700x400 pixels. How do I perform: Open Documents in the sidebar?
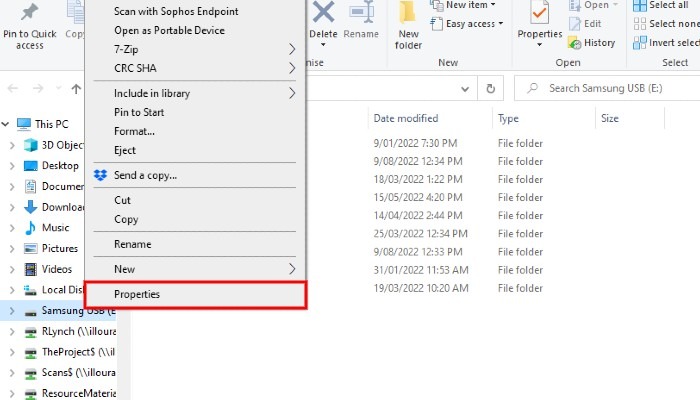click(x=54, y=186)
